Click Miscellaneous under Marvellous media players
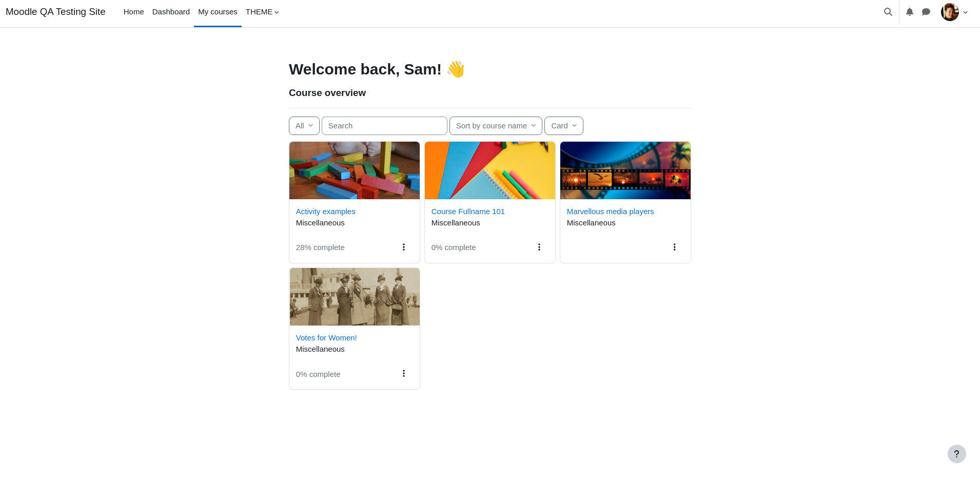This screenshot has height=477, width=980. (x=591, y=223)
